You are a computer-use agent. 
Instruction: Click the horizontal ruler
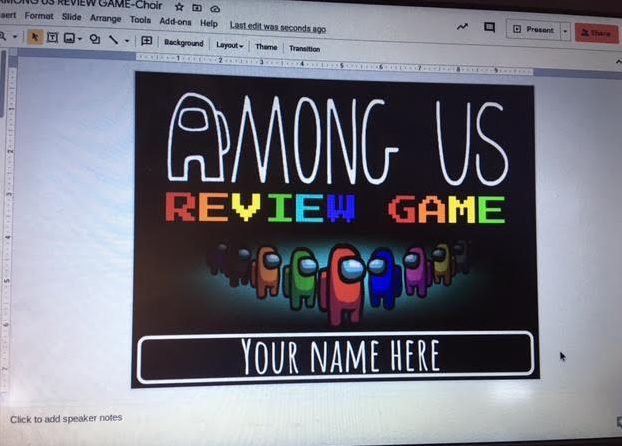point(334,64)
